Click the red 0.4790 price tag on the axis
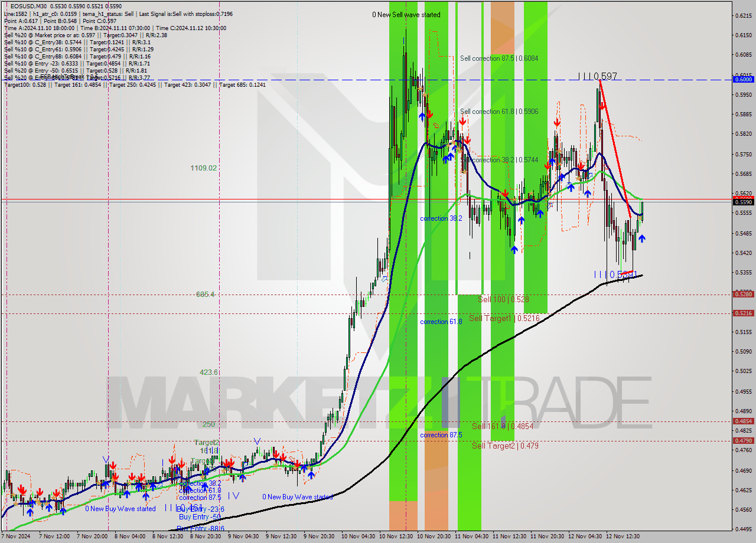756x543 pixels. click(x=743, y=441)
